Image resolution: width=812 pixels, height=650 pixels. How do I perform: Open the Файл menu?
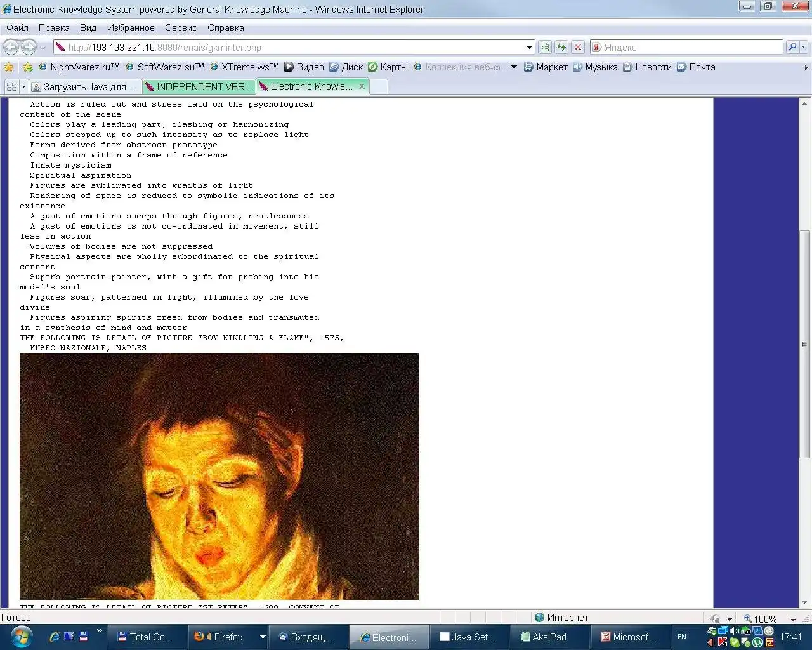coord(17,28)
